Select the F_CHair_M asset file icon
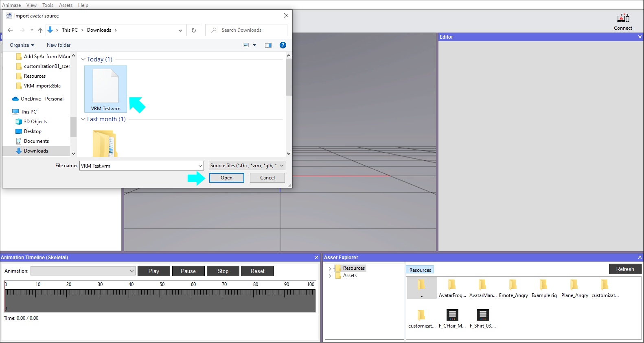 pyautogui.click(x=452, y=315)
